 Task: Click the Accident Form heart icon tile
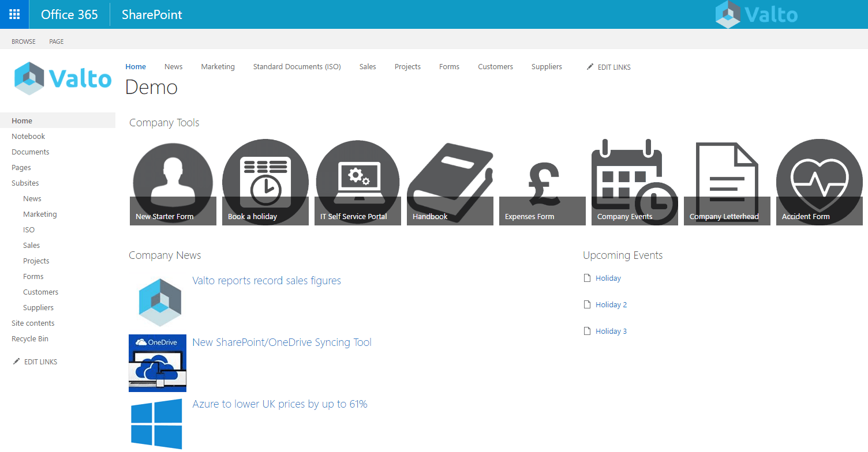click(820, 183)
